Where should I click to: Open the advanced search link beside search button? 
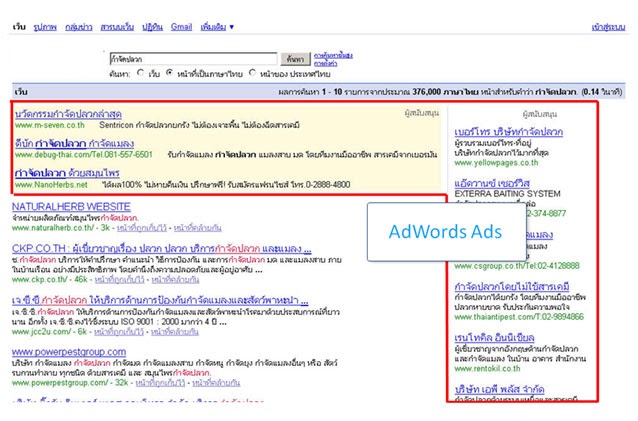[333, 55]
